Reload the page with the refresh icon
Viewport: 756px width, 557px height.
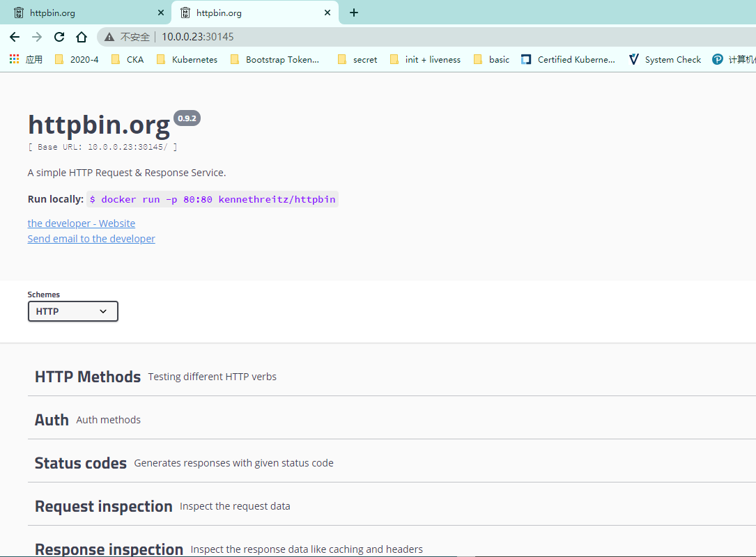point(59,37)
